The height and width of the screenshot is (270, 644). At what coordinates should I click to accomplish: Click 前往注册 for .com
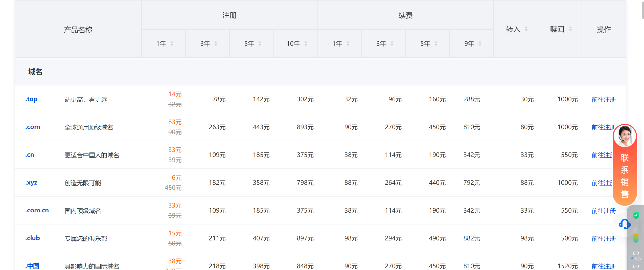603,127
